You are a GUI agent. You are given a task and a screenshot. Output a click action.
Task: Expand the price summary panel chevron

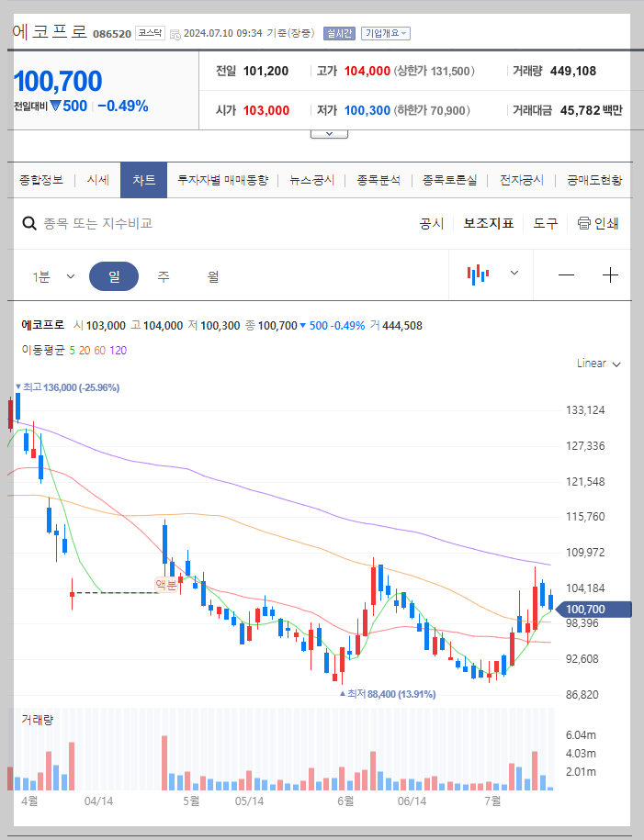(329, 134)
